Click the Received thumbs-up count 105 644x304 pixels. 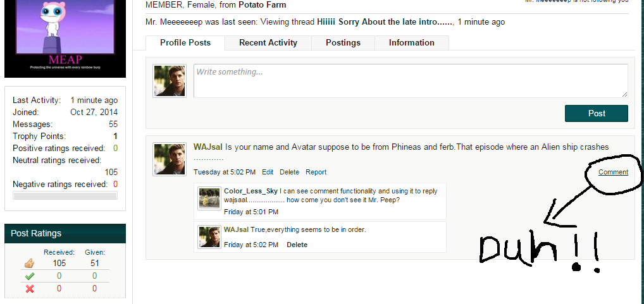pyautogui.click(x=59, y=263)
